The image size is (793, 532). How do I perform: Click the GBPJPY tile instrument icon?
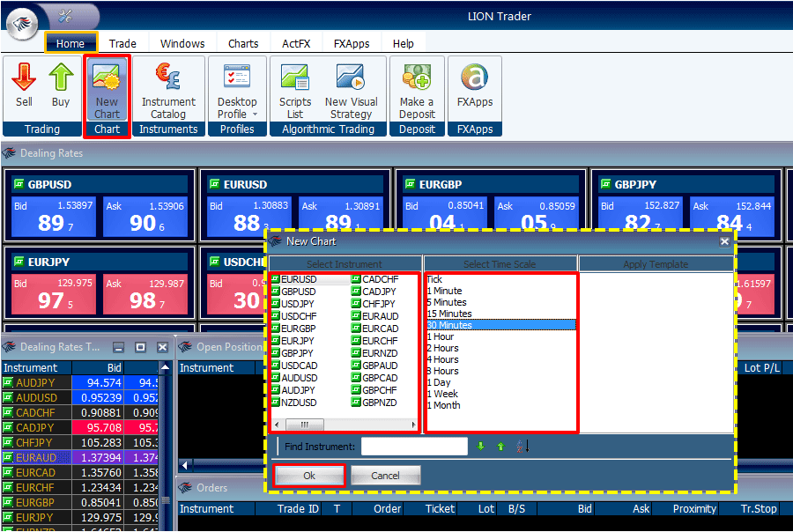point(605,183)
